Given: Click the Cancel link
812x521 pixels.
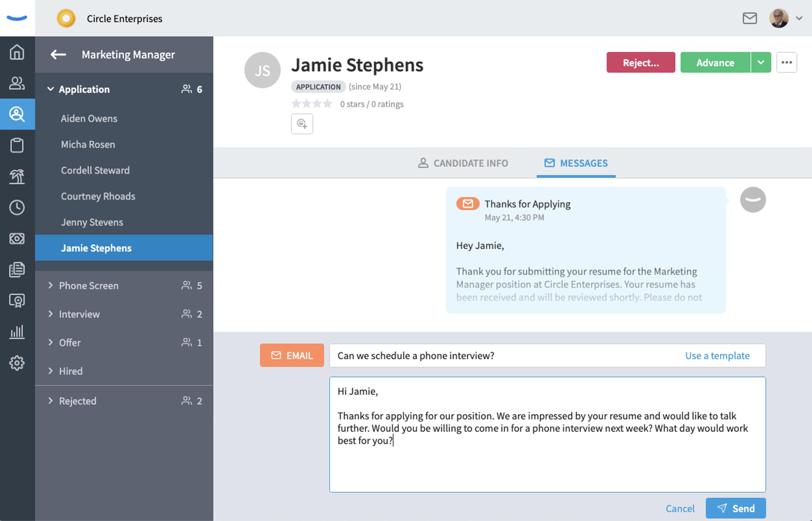Looking at the screenshot, I should (x=680, y=509).
